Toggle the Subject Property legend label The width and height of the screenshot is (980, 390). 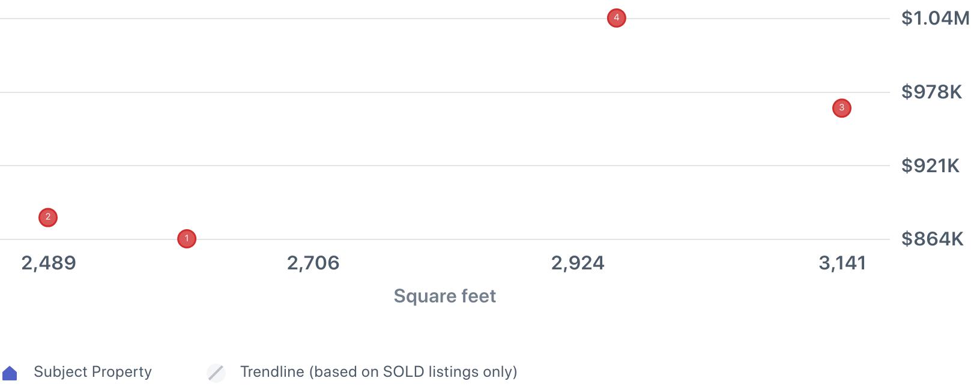point(92,372)
